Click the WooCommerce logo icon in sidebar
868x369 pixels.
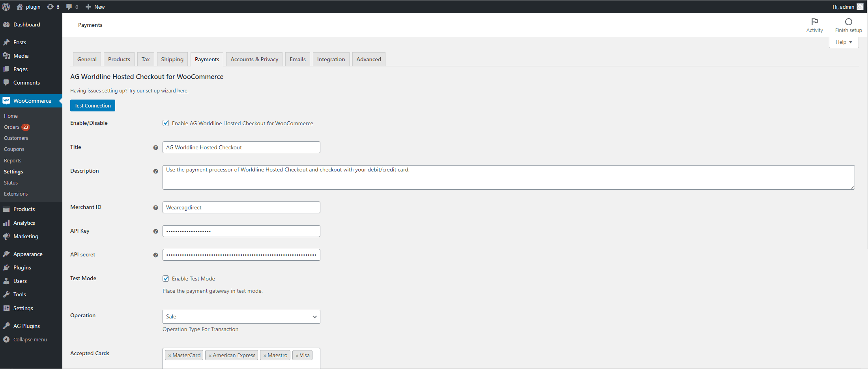[x=6, y=101]
